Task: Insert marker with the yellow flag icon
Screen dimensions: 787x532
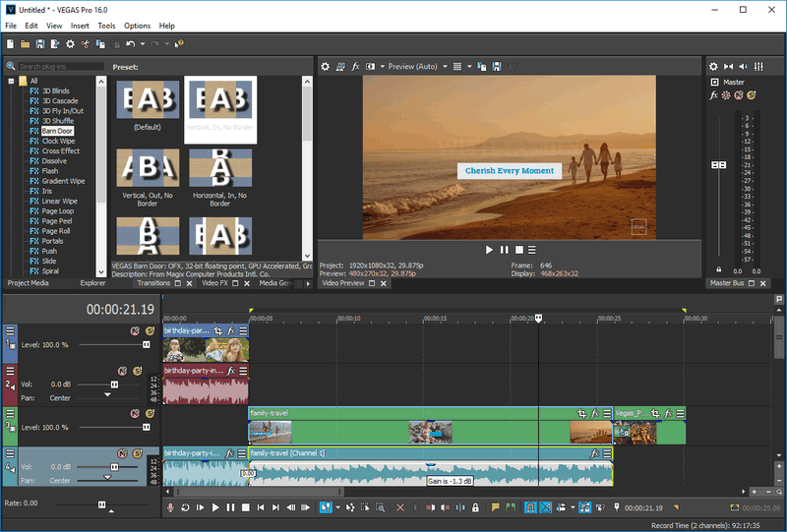Action: (496, 507)
